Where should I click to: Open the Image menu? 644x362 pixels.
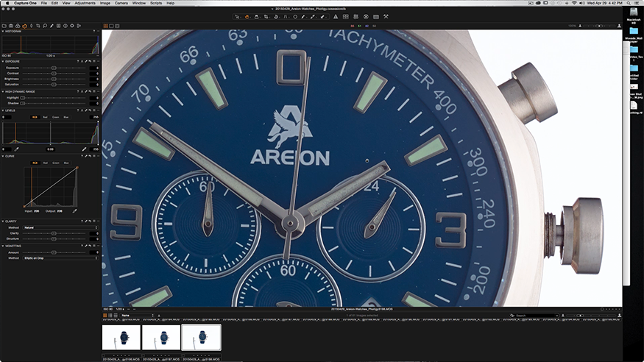click(x=105, y=3)
